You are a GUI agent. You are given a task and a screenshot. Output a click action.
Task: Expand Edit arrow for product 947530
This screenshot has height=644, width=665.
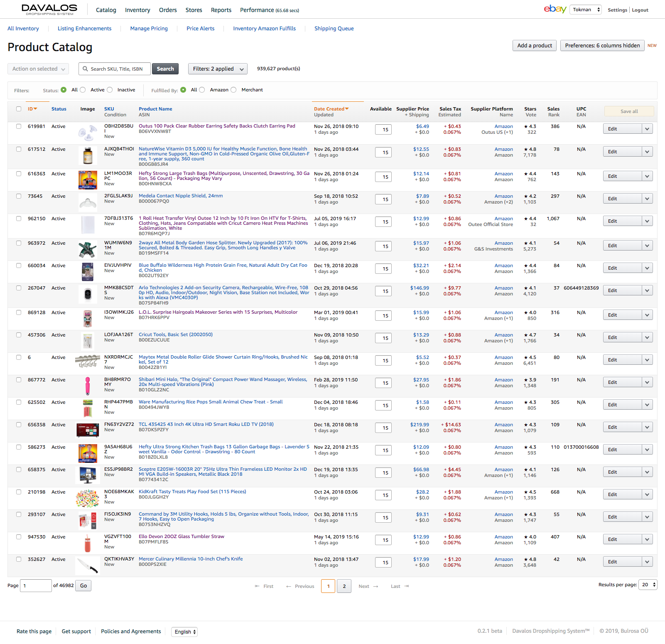tap(647, 539)
